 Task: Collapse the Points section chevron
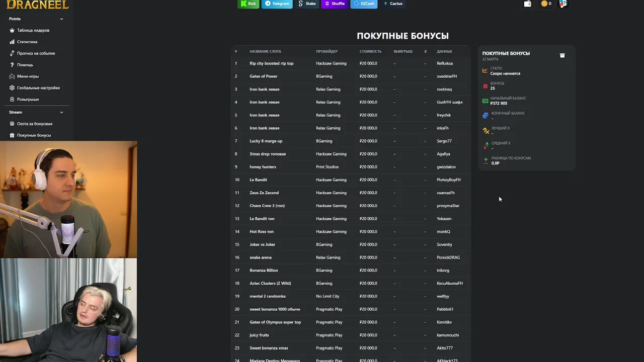click(61, 19)
